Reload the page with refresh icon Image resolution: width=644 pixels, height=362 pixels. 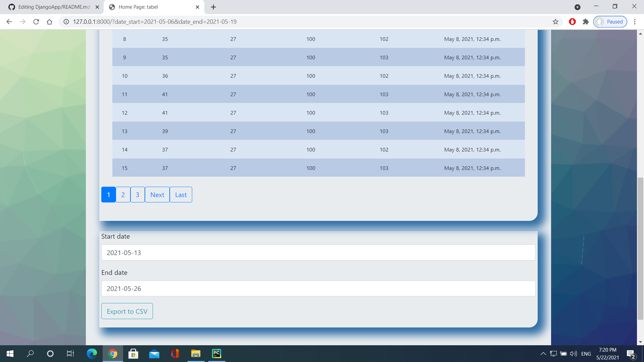click(x=36, y=22)
